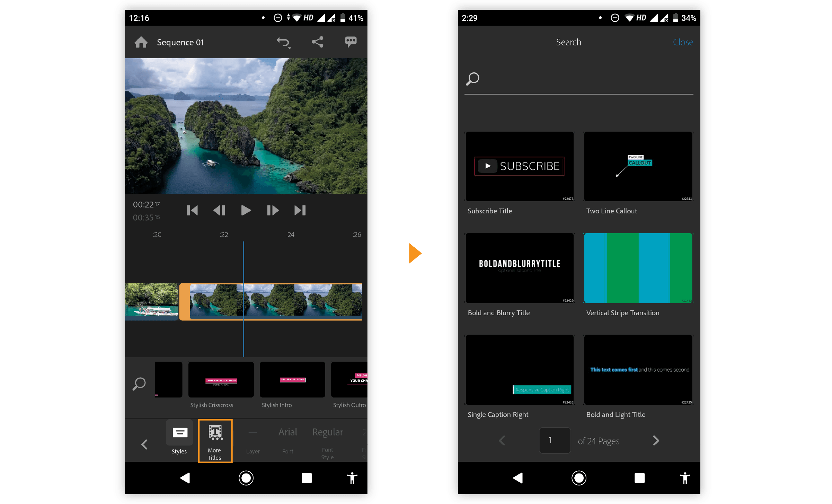Image resolution: width=832 pixels, height=504 pixels.
Task: Tap the Undo arrow icon
Action: [284, 43]
